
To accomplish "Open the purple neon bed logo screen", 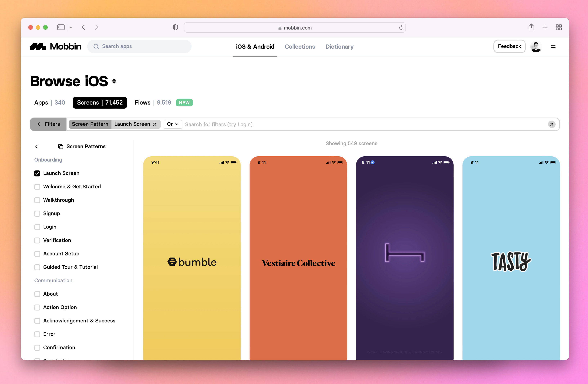I will coord(405,258).
